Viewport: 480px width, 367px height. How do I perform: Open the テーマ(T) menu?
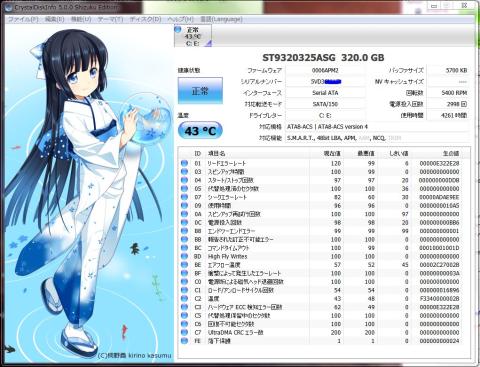click(110, 19)
